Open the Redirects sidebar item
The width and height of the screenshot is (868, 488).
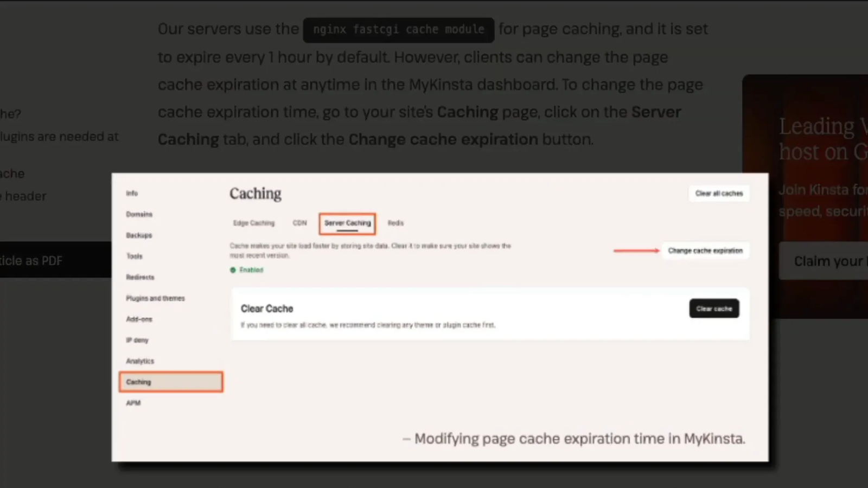click(140, 277)
